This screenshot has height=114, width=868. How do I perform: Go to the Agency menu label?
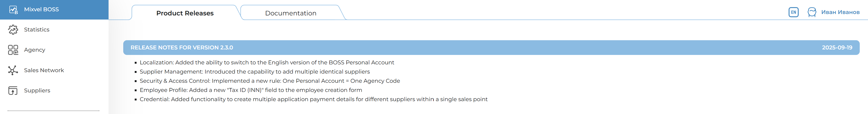coord(34,50)
